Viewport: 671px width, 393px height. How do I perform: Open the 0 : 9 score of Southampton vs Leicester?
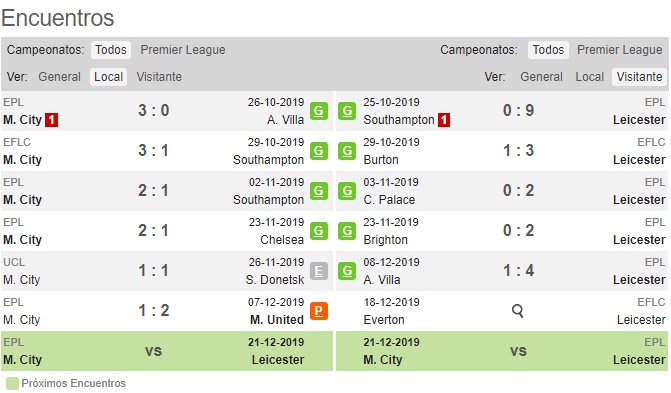point(518,111)
